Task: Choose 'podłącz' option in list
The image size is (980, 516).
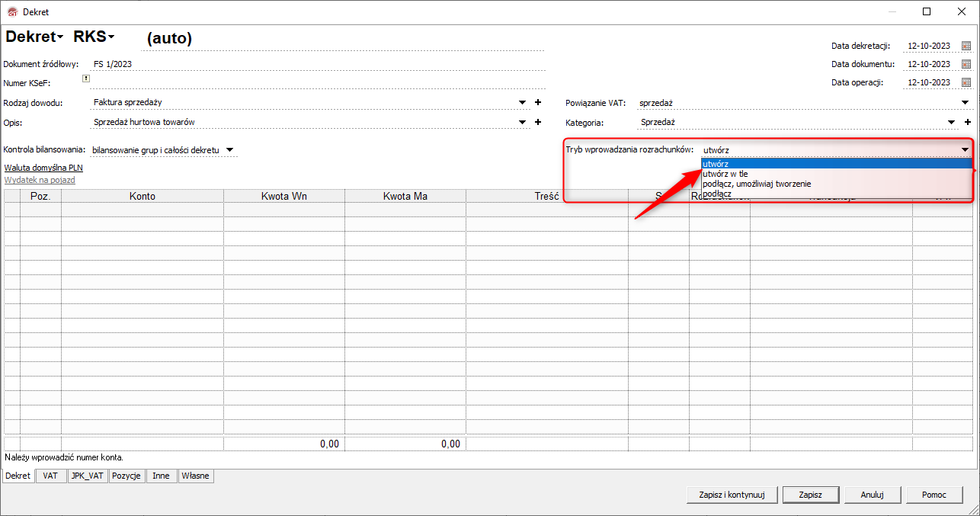Action: pyautogui.click(x=837, y=194)
